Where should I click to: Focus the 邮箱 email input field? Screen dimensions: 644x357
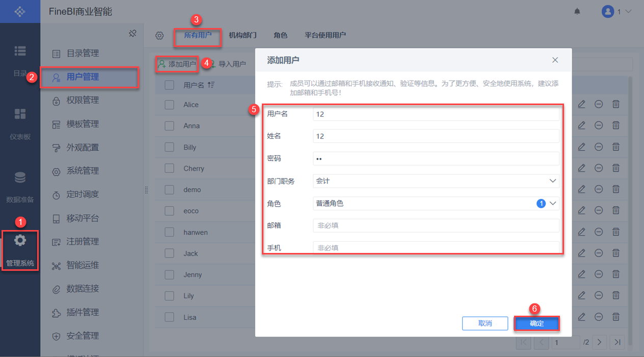coord(436,225)
